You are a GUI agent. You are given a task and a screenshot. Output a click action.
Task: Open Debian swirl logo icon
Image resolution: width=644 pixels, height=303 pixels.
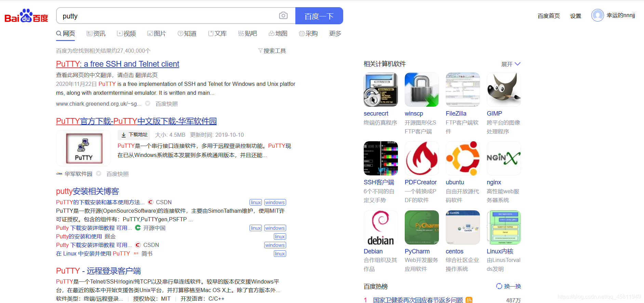(x=380, y=227)
